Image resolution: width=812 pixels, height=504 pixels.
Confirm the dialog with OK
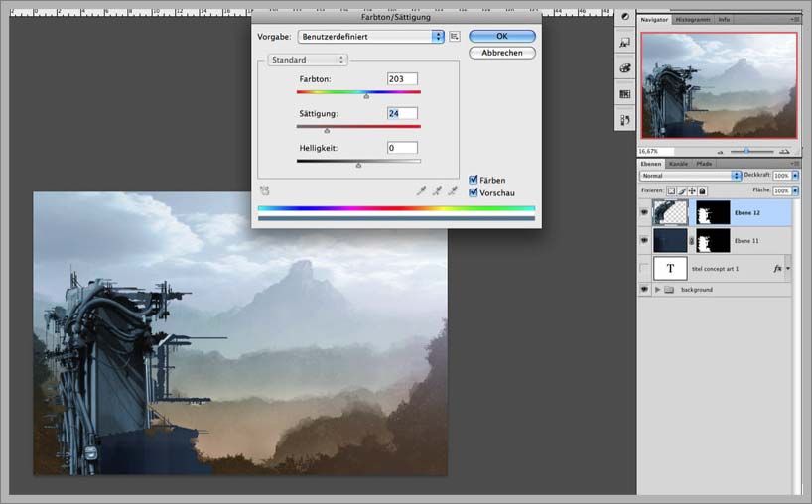pyautogui.click(x=502, y=37)
